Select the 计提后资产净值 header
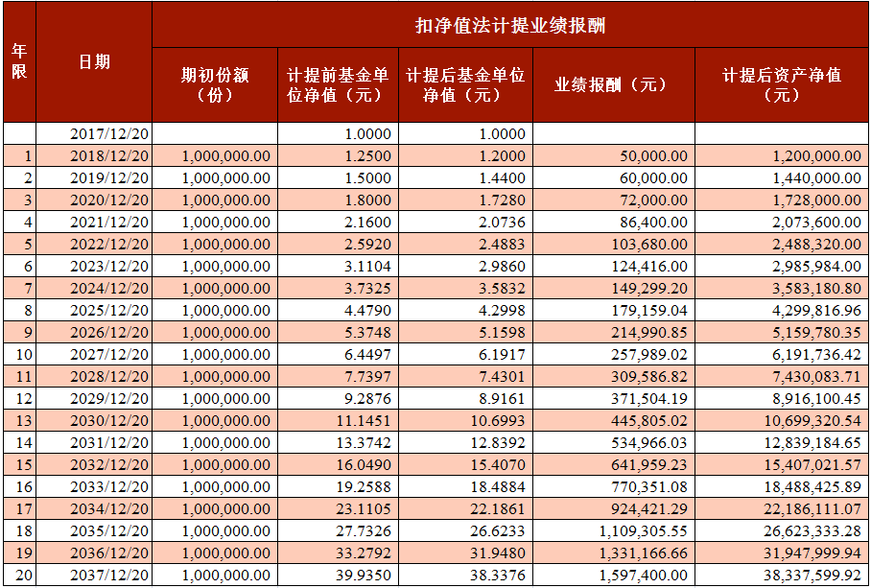The height and width of the screenshot is (588, 871). pyautogui.click(x=782, y=85)
